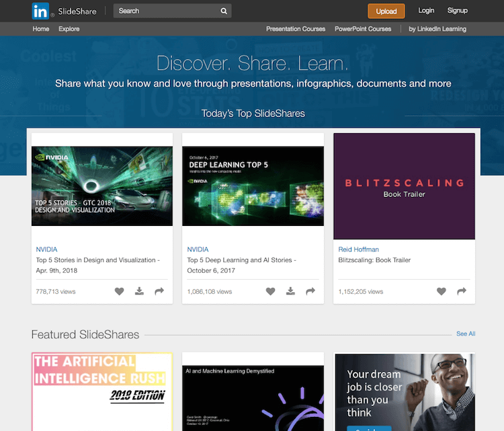Click the SlideShare wordmark
Image resolution: width=504 pixels, height=431 pixels.
coord(77,11)
